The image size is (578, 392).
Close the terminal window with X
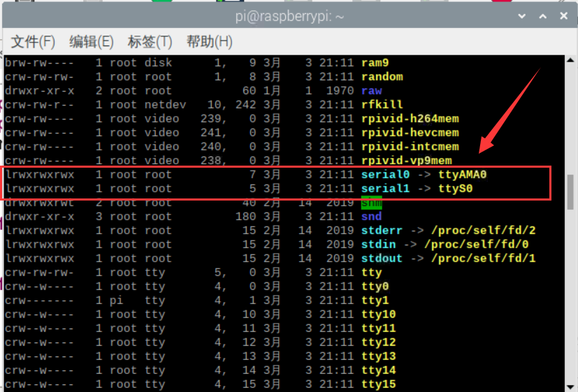tap(563, 16)
